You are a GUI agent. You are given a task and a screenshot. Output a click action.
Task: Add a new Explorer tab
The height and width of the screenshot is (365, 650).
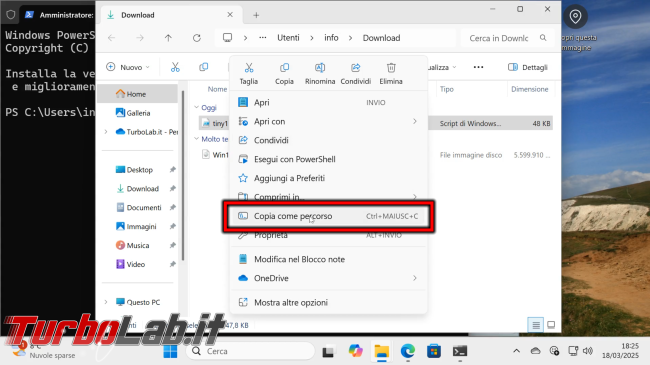click(x=256, y=15)
